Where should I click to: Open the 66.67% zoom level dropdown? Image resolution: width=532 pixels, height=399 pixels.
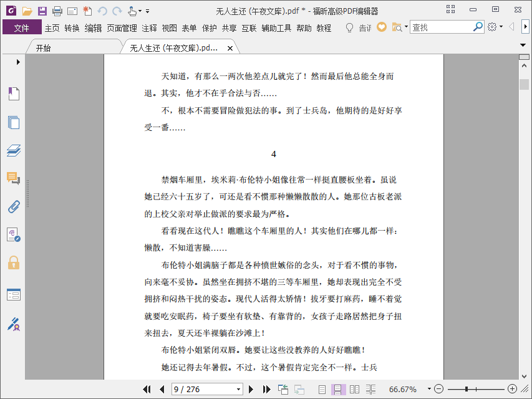tap(429, 389)
